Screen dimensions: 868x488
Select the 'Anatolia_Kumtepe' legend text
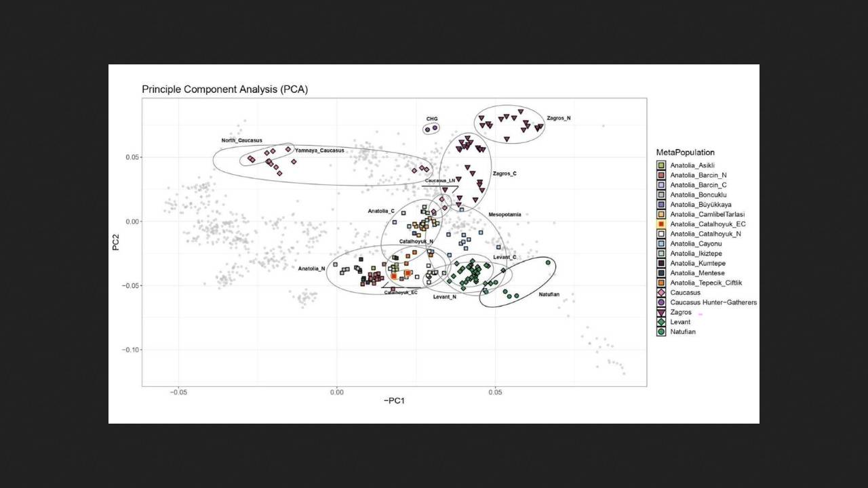tap(698, 263)
